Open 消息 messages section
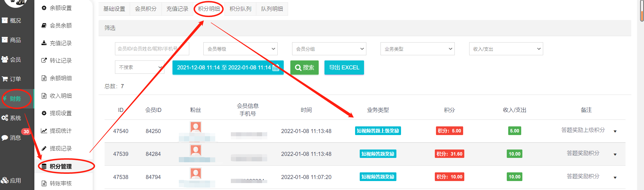 click(x=12, y=138)
